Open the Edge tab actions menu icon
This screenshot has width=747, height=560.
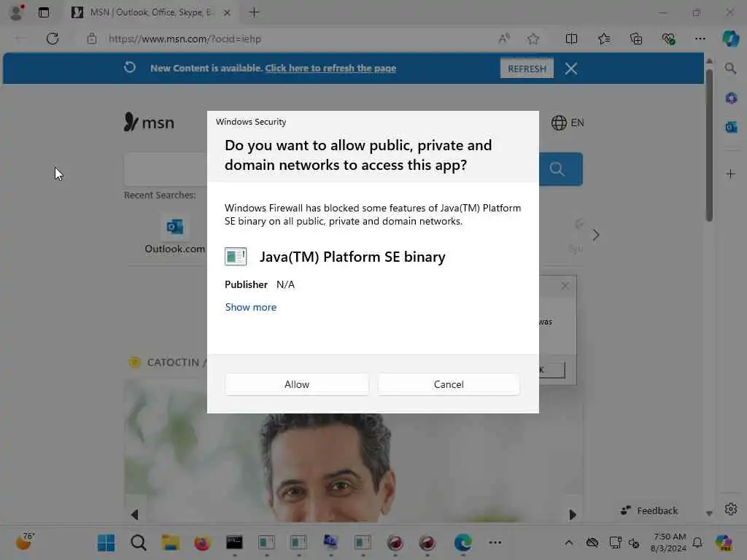pyautogui.click(x=43, y=12)
